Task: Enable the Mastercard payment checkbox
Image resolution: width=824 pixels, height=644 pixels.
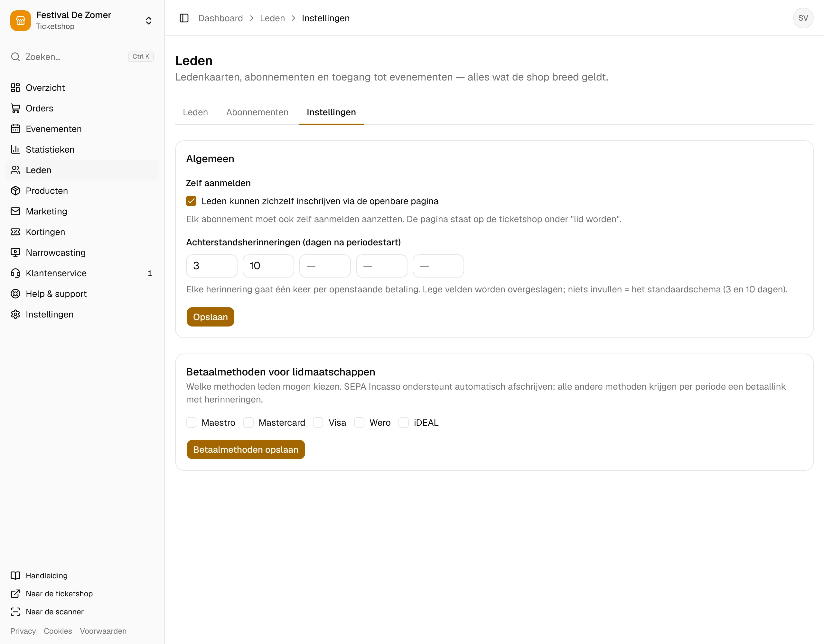Action: 248,422
